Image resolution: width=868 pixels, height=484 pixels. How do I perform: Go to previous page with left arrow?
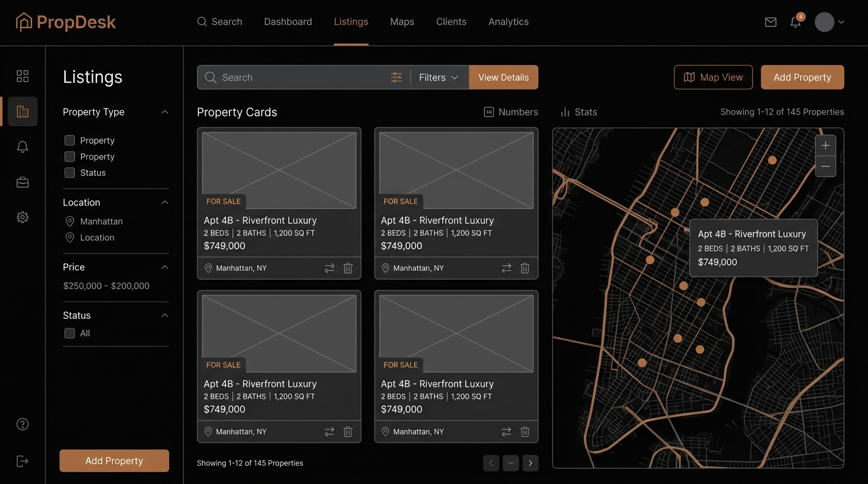click(x=491, y=463)
